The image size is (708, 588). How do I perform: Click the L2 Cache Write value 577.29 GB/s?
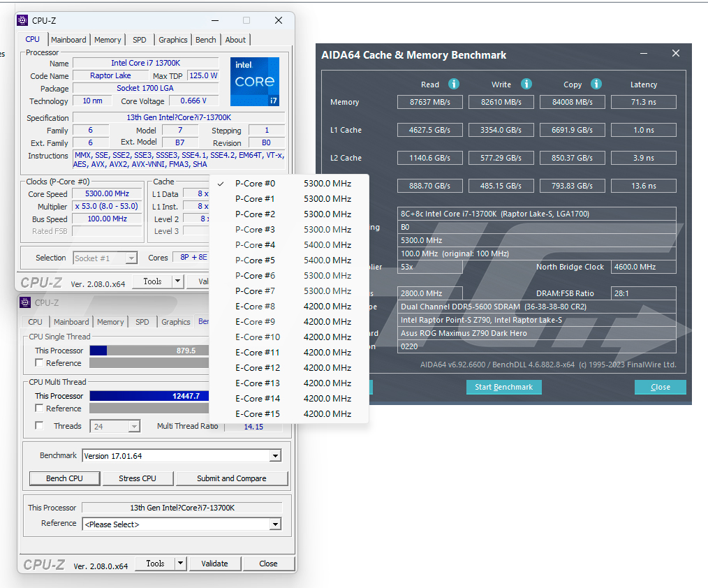coord(501,158)
